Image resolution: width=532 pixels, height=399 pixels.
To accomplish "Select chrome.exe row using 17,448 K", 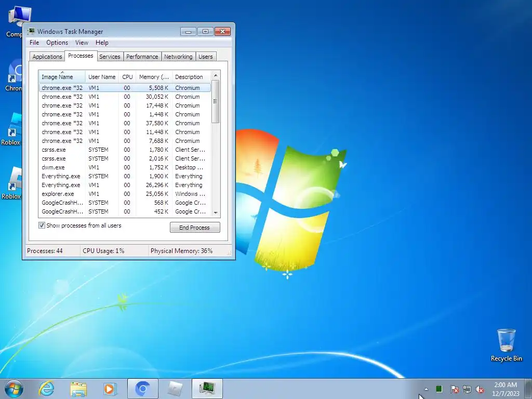I will click(125, 105).
